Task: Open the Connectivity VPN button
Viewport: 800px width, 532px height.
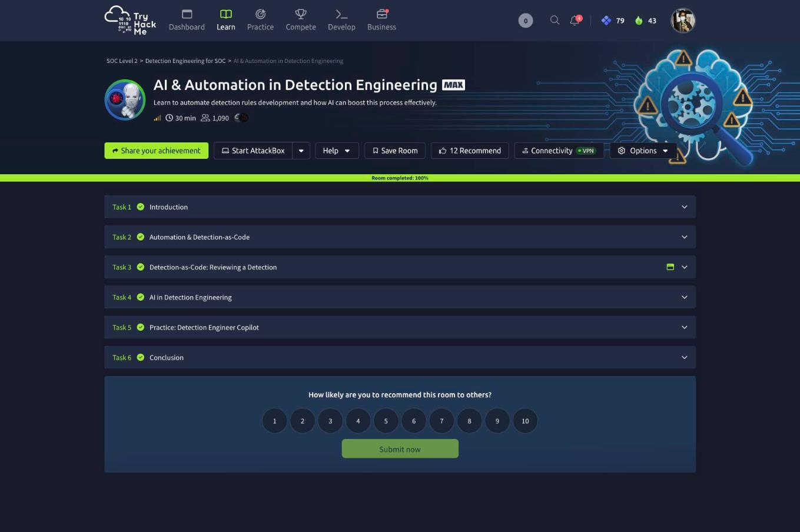Action: tap(559, 151)
